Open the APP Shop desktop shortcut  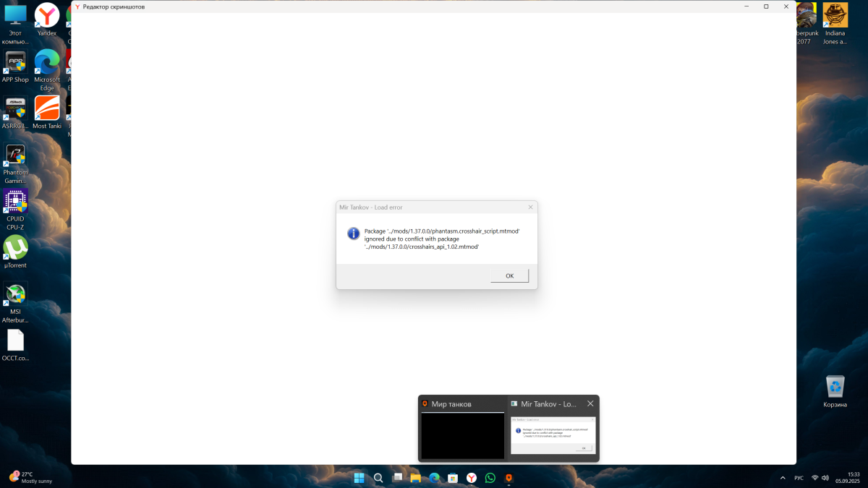tap(15, 67)
